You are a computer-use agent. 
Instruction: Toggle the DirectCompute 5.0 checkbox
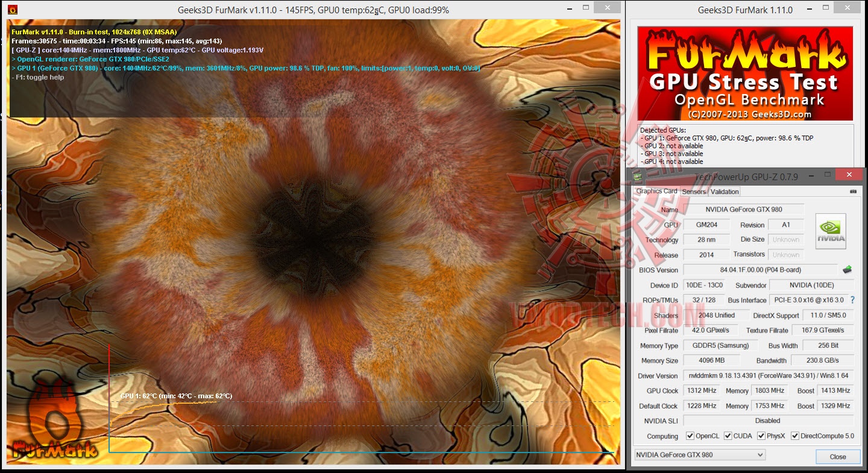[795, 436]
